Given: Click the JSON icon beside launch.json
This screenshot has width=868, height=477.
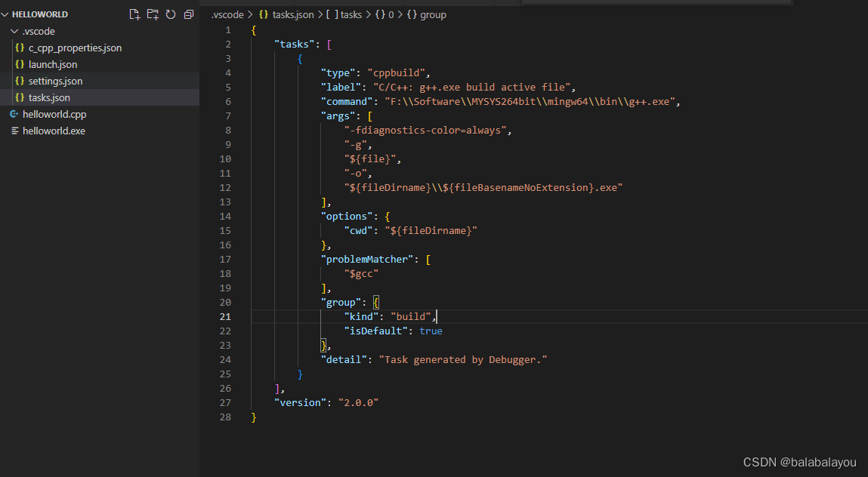Looking at the screenshot, I should click(20, 64).
